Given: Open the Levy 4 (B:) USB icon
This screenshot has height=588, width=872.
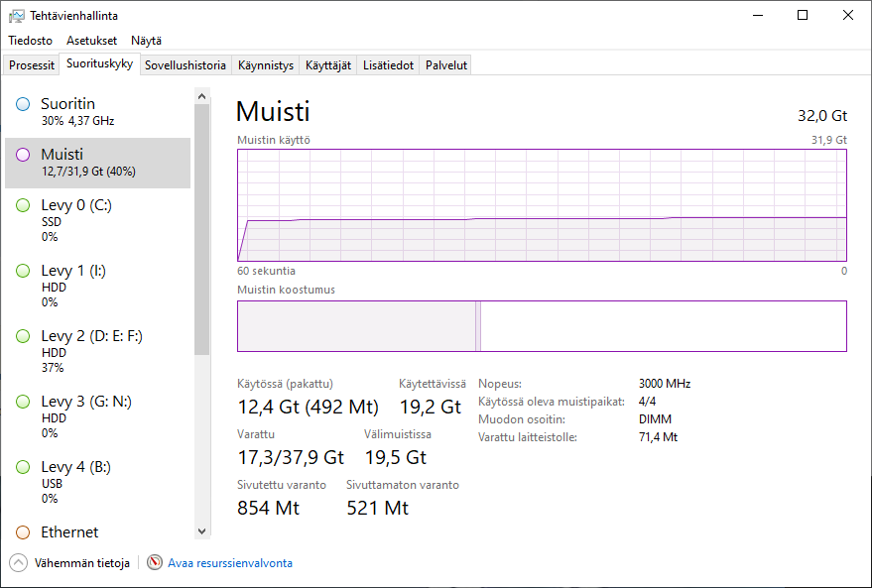Looking at the screenshot, I should click(23, 467).
